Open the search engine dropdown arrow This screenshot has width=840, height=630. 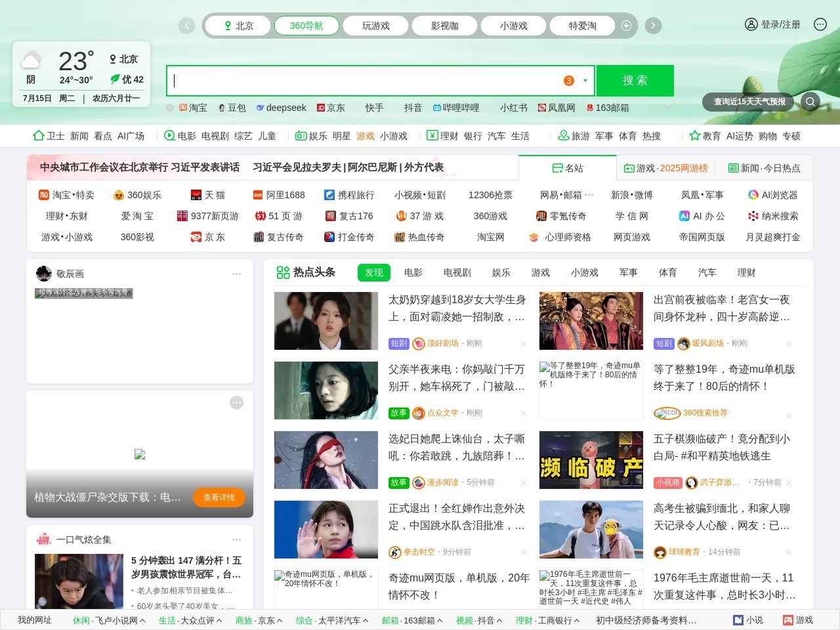tap(585, 81)
